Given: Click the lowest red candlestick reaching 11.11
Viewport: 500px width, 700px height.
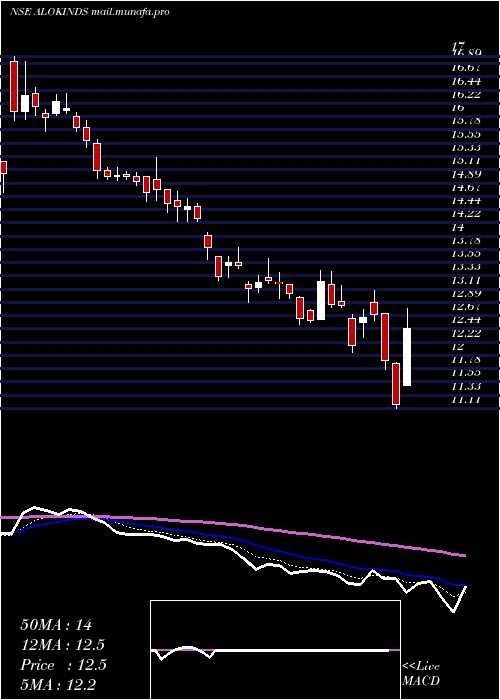Looking at the screenshot, I should point(396,383).
